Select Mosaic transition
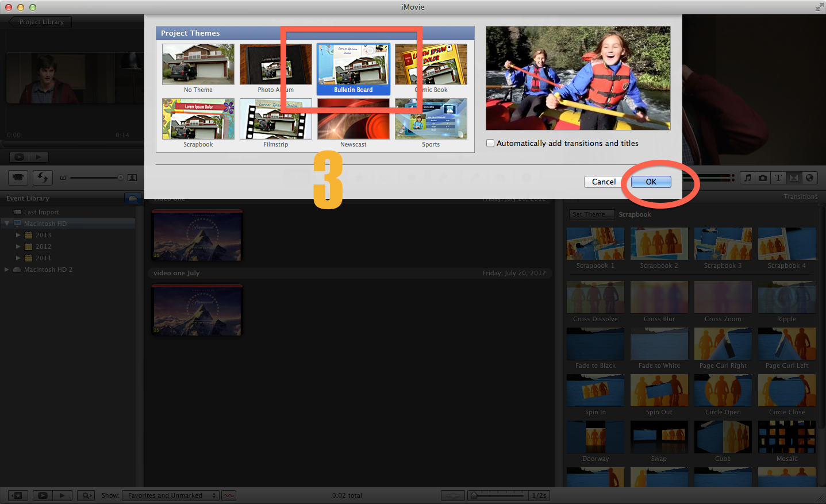 coord(787,437)
